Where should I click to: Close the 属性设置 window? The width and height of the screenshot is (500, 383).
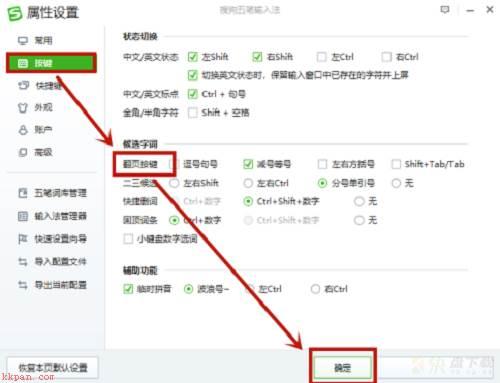(x=490, y=10)
